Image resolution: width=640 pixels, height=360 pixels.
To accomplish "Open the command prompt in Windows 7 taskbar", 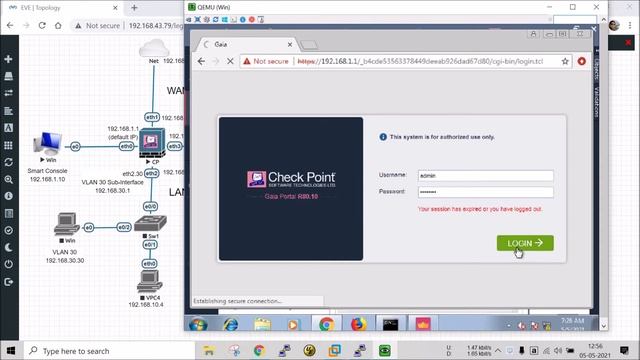I will [391, 324].
